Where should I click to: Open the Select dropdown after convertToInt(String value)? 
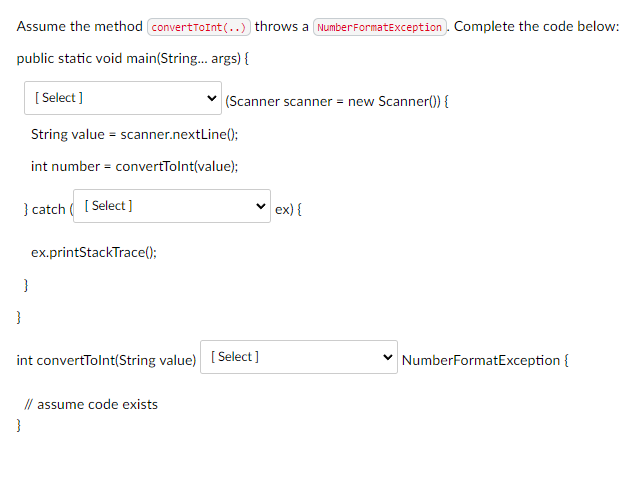[299, 357]
